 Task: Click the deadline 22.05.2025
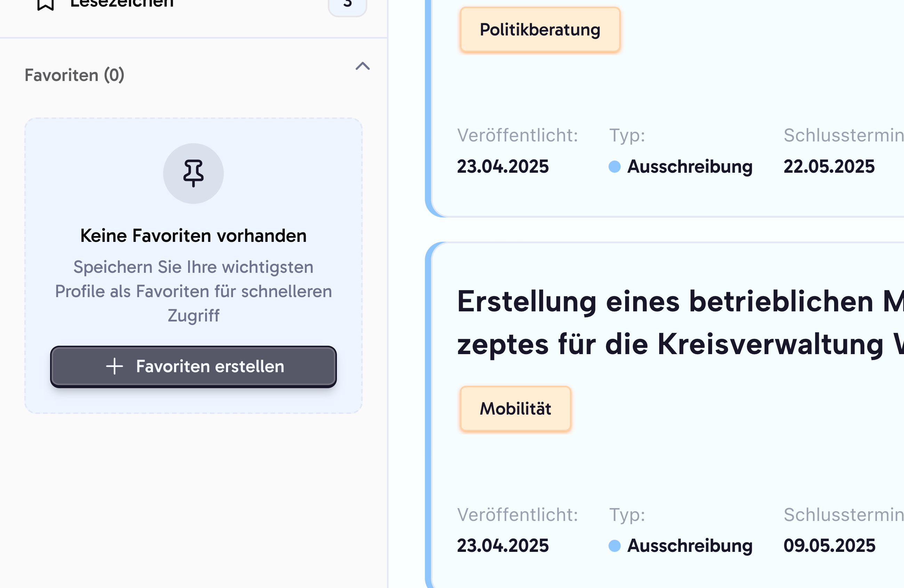pos(829,167)
